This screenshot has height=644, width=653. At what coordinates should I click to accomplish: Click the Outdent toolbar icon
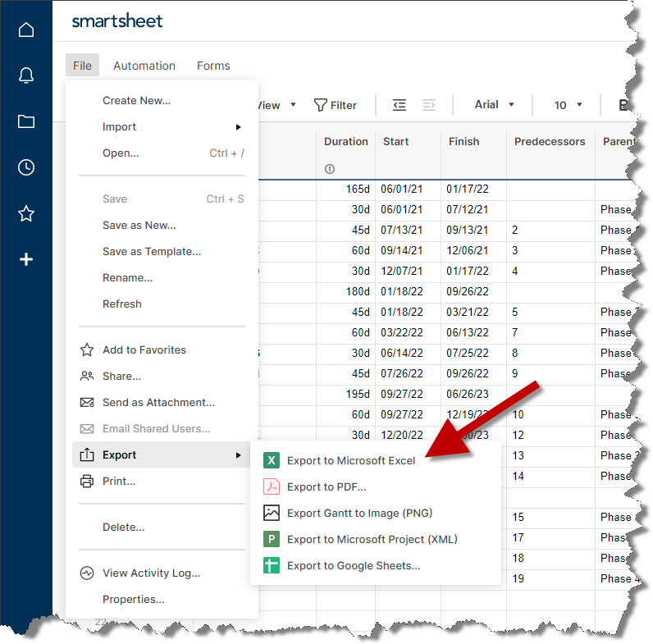click(400, 105)
